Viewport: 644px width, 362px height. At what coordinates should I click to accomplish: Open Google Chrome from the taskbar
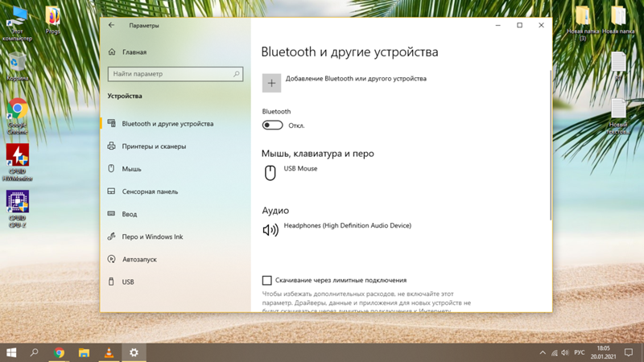(x=59, y=352)
